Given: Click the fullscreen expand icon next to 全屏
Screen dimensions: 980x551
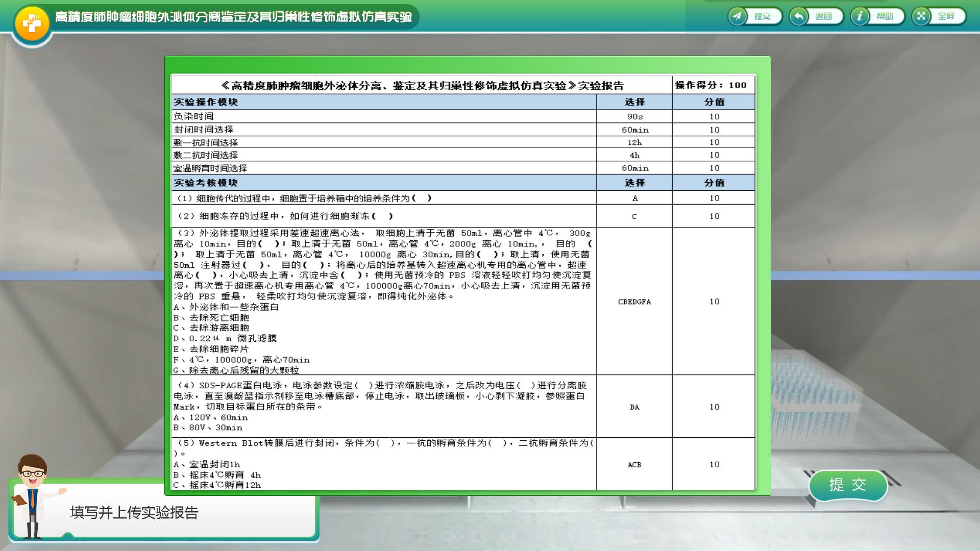Looking at the screenshot, I should (x=921, y=16).
